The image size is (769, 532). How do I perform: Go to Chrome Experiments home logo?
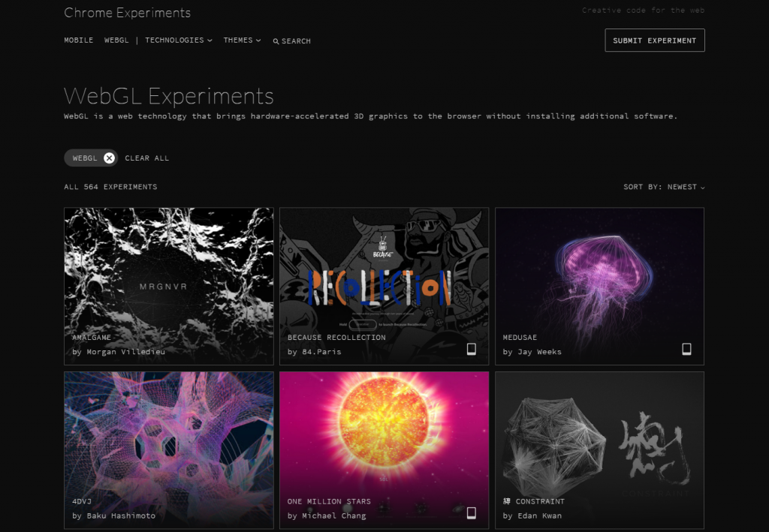(127, 12)
